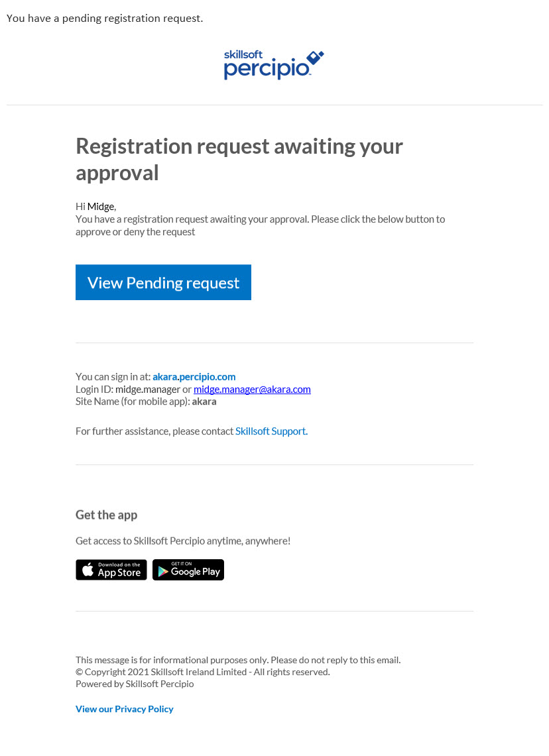Click the 'Get the app' heading
The width and height of the screenshot is (549, 756).
106,515
